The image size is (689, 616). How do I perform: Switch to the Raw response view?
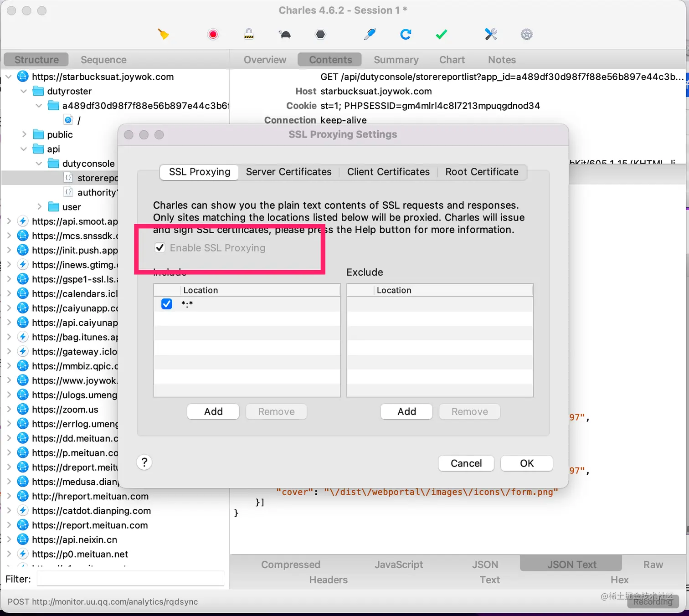point(653,565)
